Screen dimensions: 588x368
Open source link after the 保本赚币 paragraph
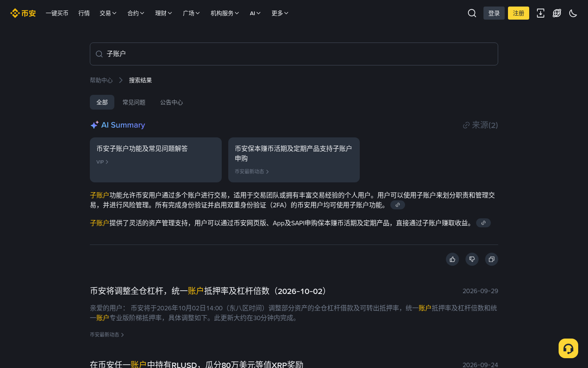tap(483, 223)
